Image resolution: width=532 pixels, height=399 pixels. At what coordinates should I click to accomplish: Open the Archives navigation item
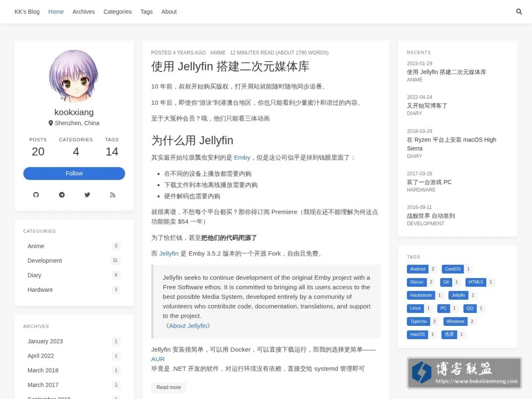(84, 12)
